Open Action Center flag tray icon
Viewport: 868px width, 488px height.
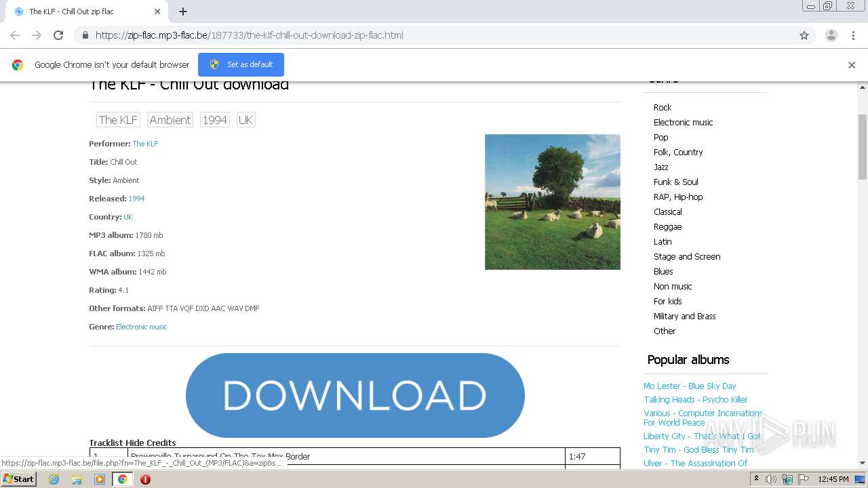coord(804,479)
